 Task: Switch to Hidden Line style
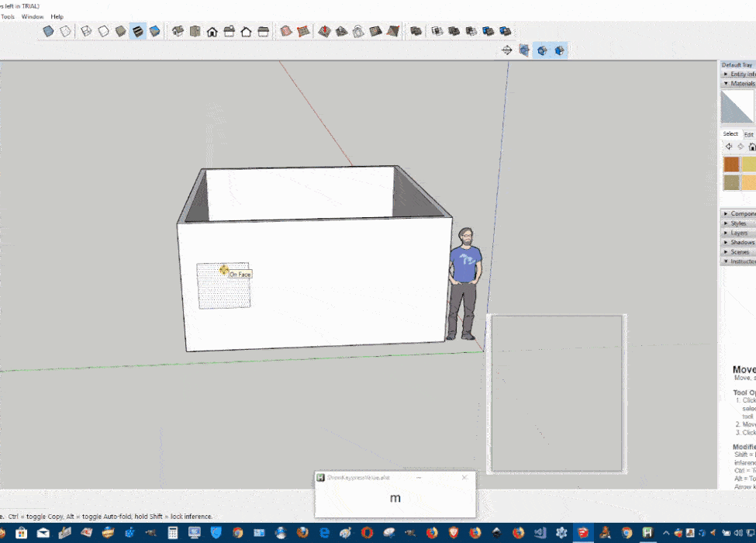[x=104, y=31]
